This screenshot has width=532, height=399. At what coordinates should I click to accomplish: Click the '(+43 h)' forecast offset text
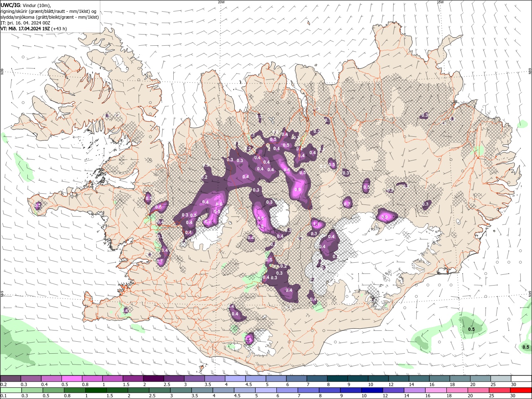click(x=59, y=29)
